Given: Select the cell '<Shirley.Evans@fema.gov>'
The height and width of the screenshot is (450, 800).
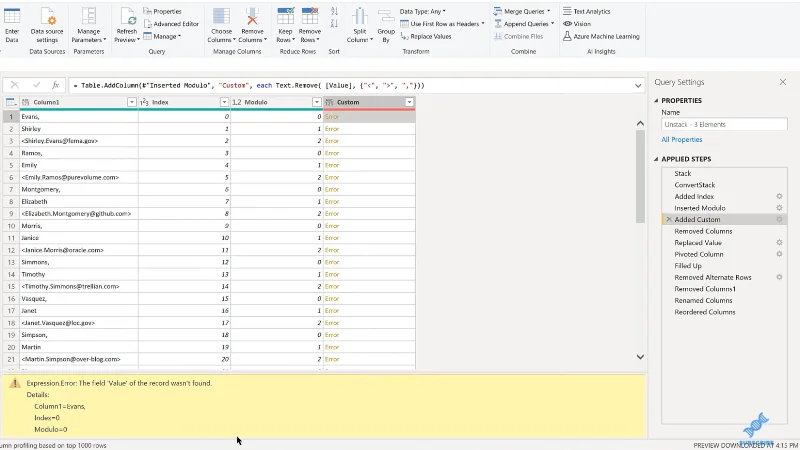Looking at the screenshot, I should click(x=79, y=141).
